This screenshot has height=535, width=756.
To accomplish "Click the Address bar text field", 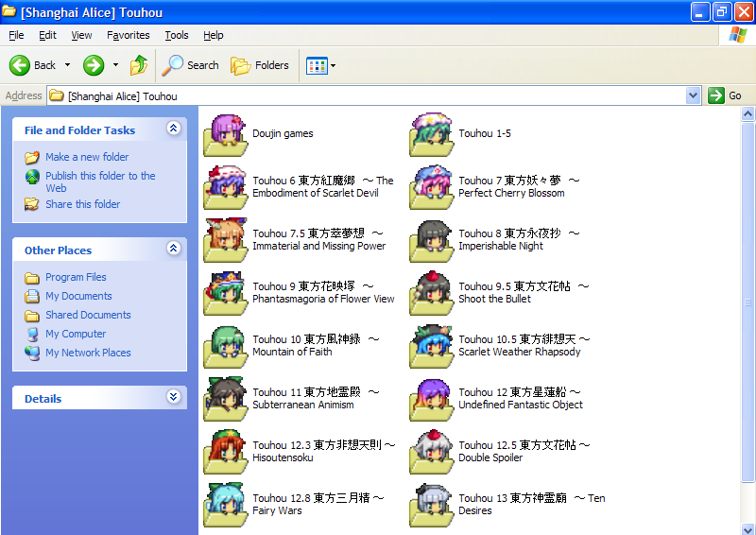I will click(x=367, y=95).
